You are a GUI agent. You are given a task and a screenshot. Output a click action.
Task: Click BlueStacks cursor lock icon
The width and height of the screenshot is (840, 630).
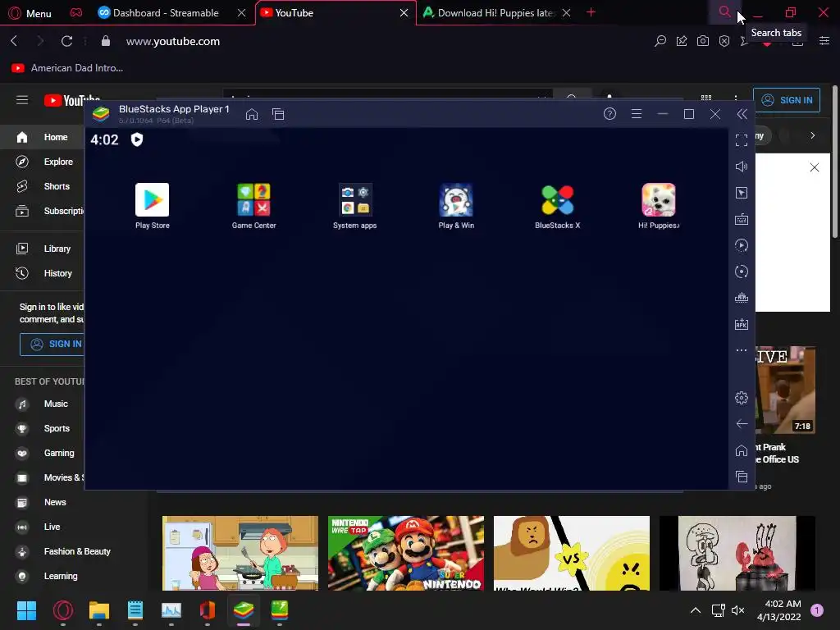pos(742,193)
